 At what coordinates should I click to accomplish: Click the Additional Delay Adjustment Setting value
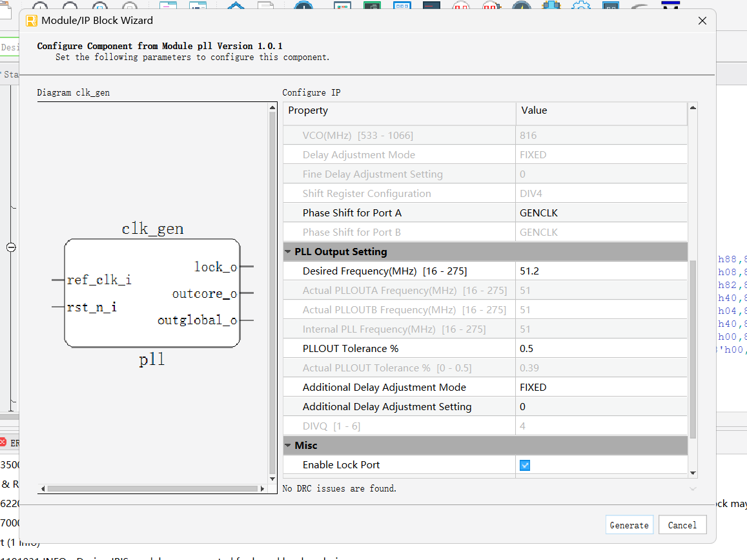pyautogui.click(x=600, y=407)
